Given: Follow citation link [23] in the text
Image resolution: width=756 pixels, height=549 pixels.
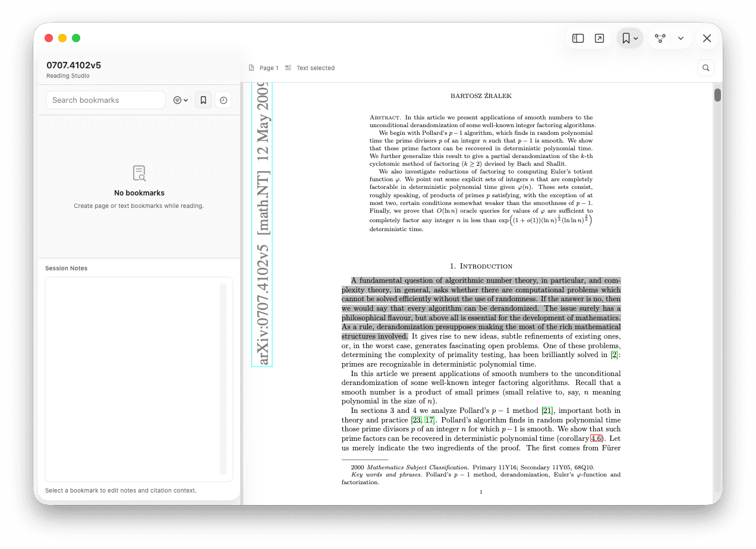Looking at the screenshot, I should click(417, 420).
